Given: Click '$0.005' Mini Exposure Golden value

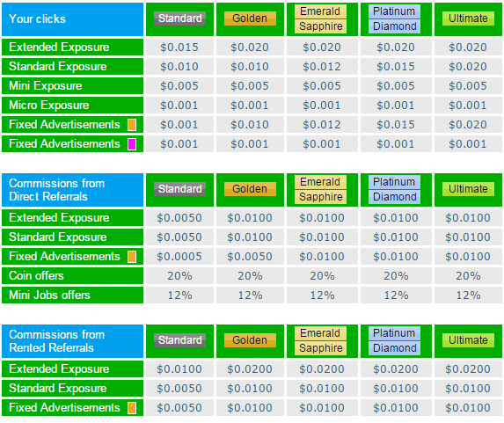Looking at the screenshot, I should click(250, 86).
